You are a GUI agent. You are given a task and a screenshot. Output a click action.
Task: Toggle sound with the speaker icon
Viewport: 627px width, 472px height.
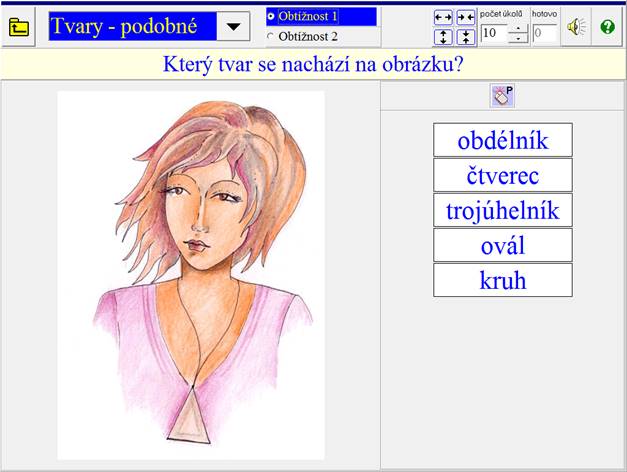tap(576, 27)
